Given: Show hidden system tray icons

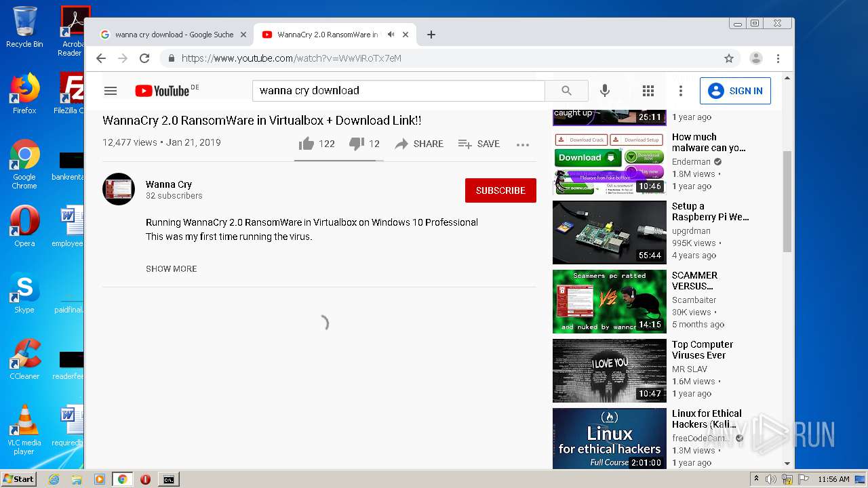Looking at the screenshot, I should click(756, 479).
